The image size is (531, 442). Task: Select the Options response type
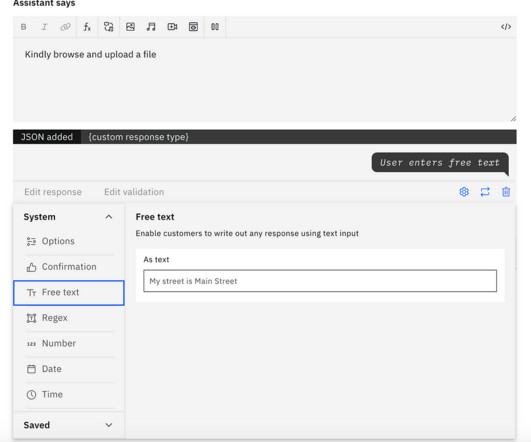(69, 241)
